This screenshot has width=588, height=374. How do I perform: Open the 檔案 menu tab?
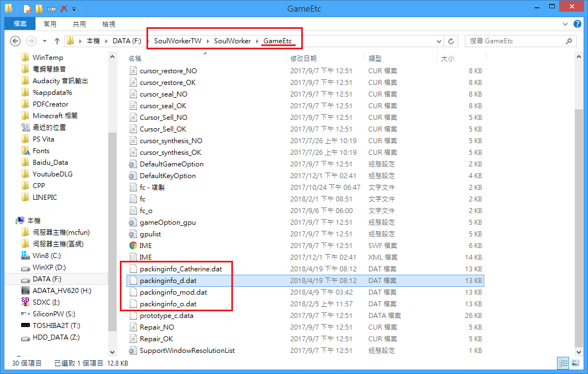[20, 24]
